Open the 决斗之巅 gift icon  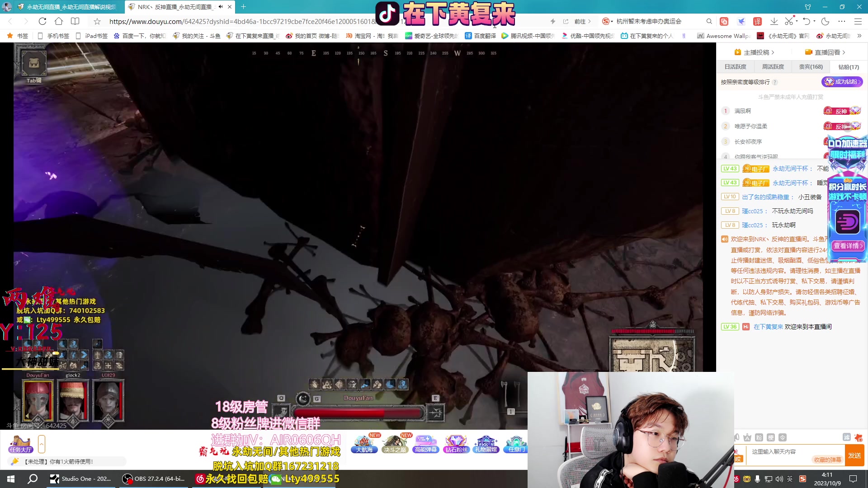point(395,444)
